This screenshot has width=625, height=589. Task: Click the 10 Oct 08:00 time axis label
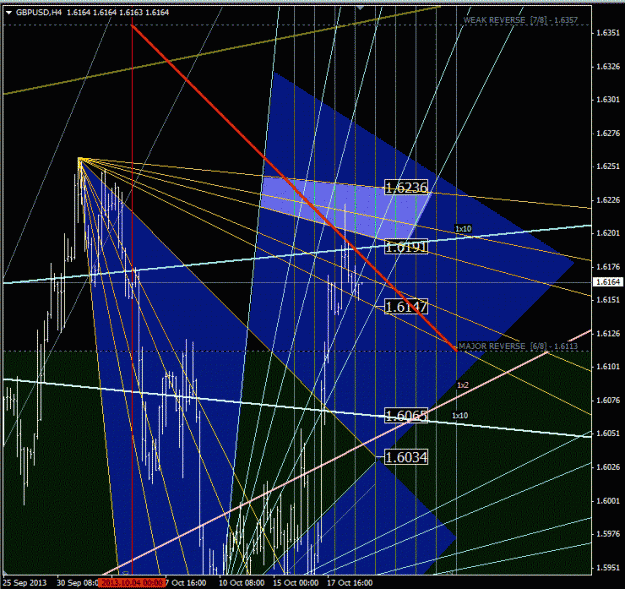pos(242,583)
